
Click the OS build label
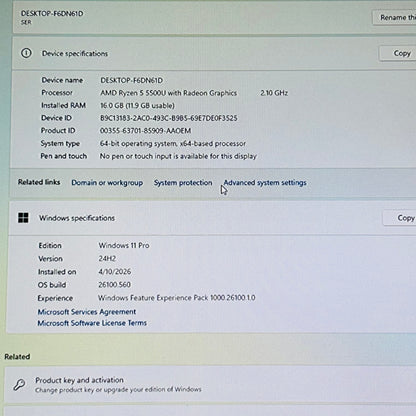[x=52, y=285]
